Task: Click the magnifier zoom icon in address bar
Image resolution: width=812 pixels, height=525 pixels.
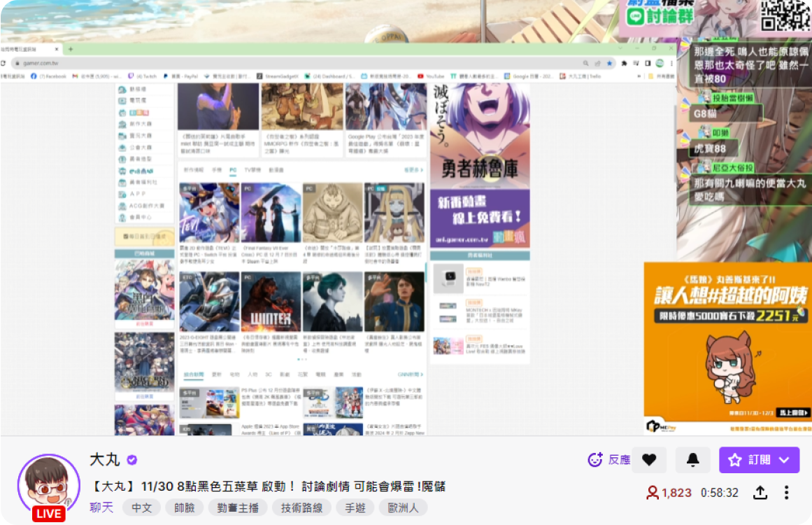Action: [x=585, y=63]
